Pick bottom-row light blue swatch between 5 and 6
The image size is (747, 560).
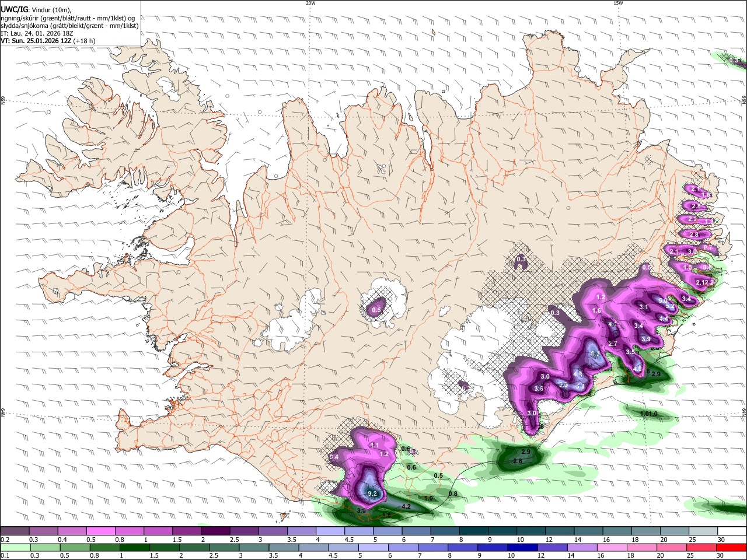(x=373, y=547)
